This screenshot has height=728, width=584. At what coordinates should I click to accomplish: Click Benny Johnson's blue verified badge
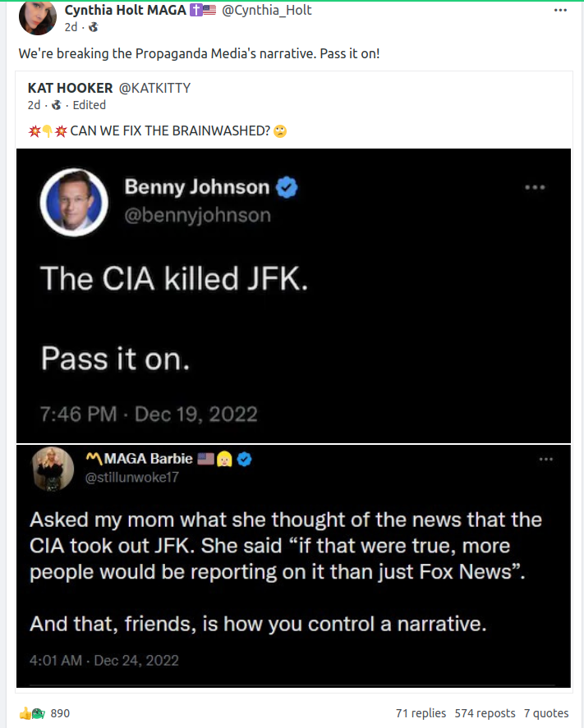(x=287, y=188)
